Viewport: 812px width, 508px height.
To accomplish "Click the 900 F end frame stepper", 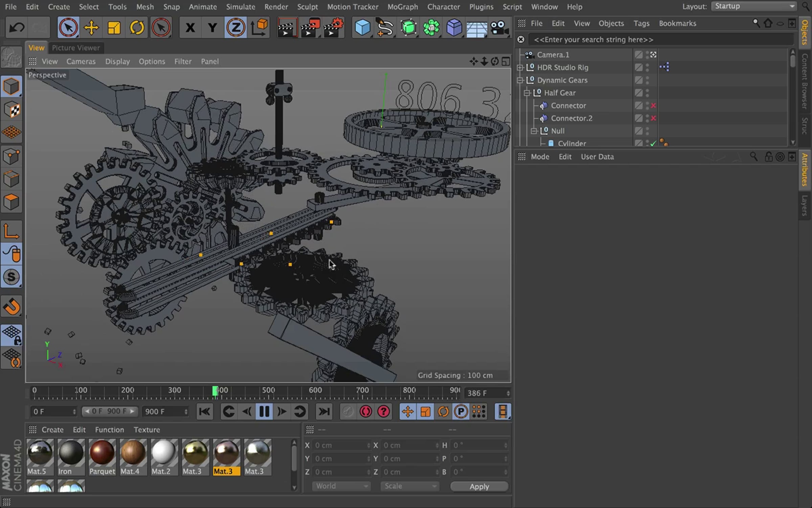I will click(186, 411).
